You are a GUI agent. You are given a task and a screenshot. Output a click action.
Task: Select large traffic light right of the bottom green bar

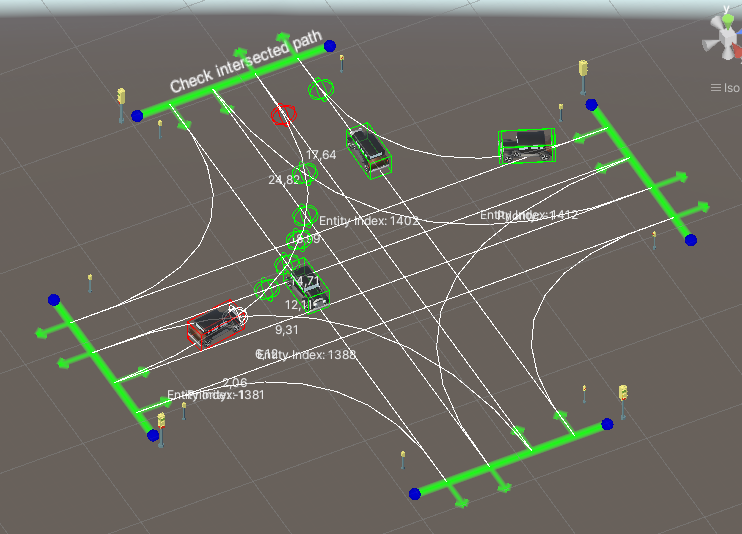tap(623, 402)
